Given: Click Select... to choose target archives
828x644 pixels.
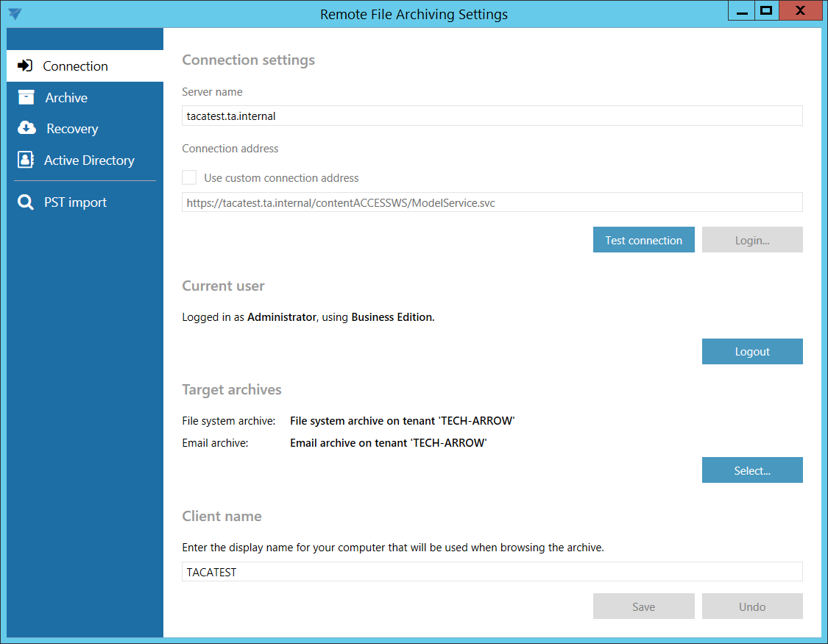Looking at the screenshot, I should [x=751, y=470].
